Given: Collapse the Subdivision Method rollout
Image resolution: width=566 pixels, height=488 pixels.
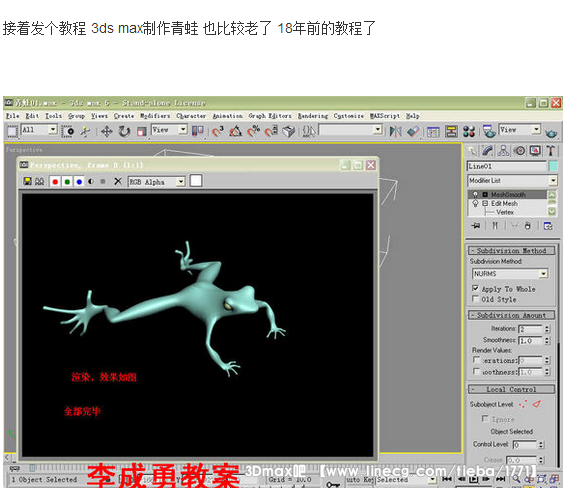Looking at the screenshot, I should (x=511, y=250).
